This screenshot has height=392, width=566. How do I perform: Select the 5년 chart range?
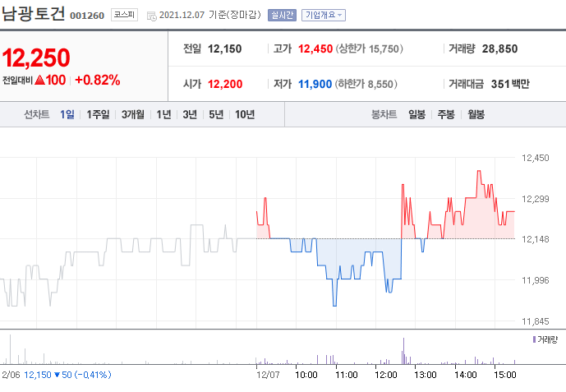pyautogui.click(x=216, y=114)
